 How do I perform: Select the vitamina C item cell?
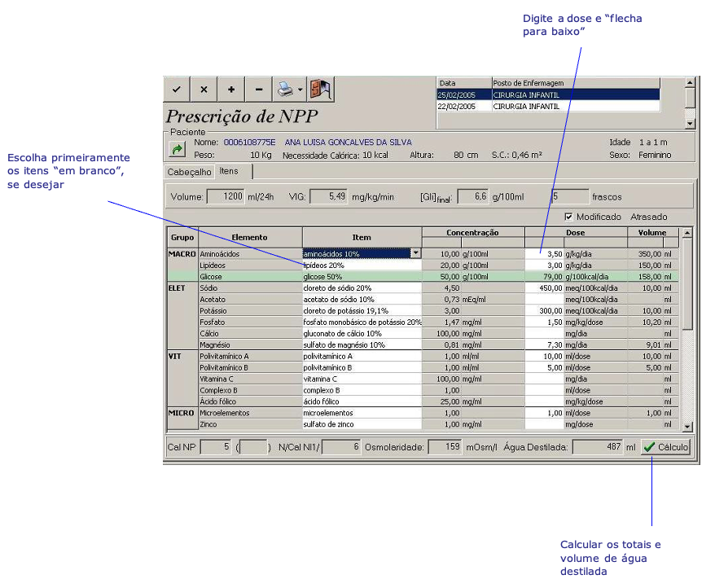click(362, 379)
